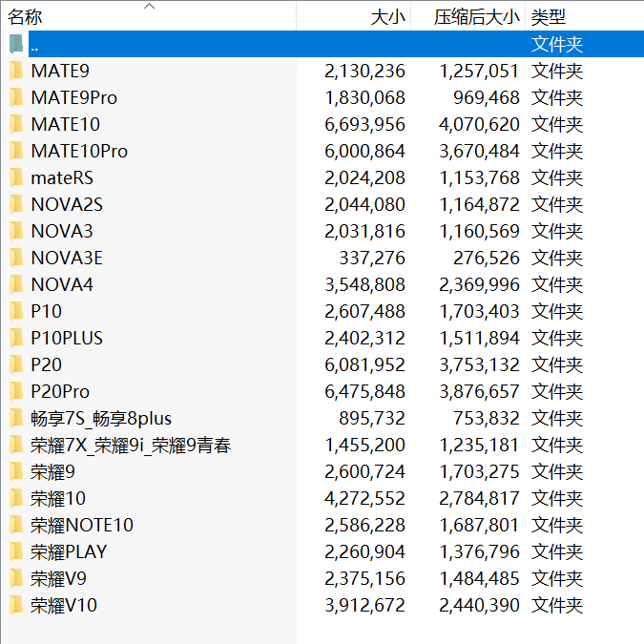Click compressed size 3,670,484
The height and width of the screenshot is (644, 644).
click(x=479, y=151)
